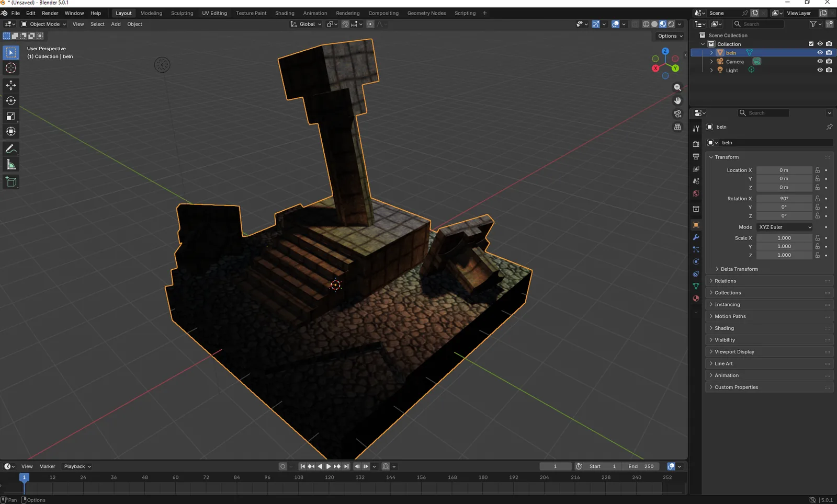The height and width of the screenshot is (504, 837).
Task: Expand the Delta Transform section
Action: point(739,269)
